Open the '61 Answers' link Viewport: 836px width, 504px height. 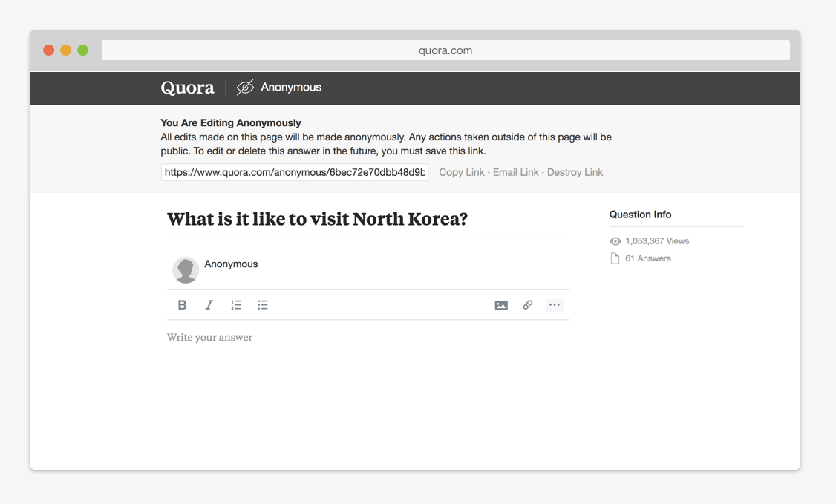(x=648, y=258)
